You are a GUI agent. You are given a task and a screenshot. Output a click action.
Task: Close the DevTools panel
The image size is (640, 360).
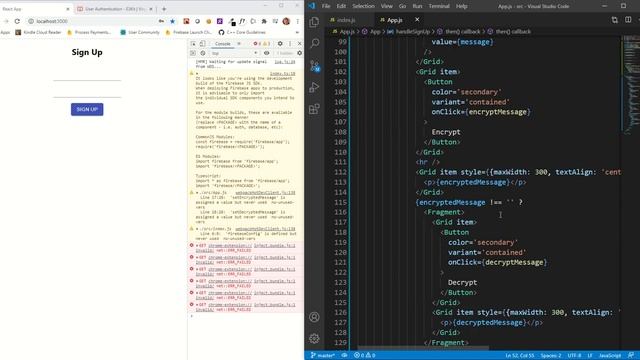[300, 44]
